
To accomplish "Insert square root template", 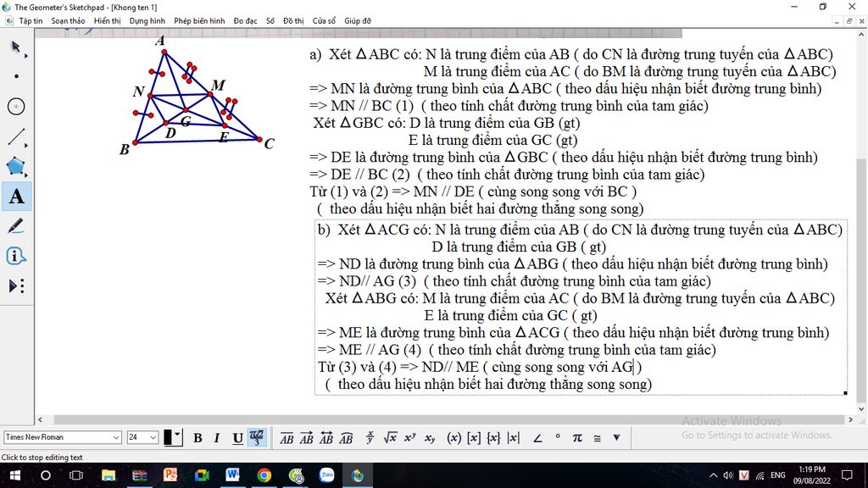I will pos(390,438).
